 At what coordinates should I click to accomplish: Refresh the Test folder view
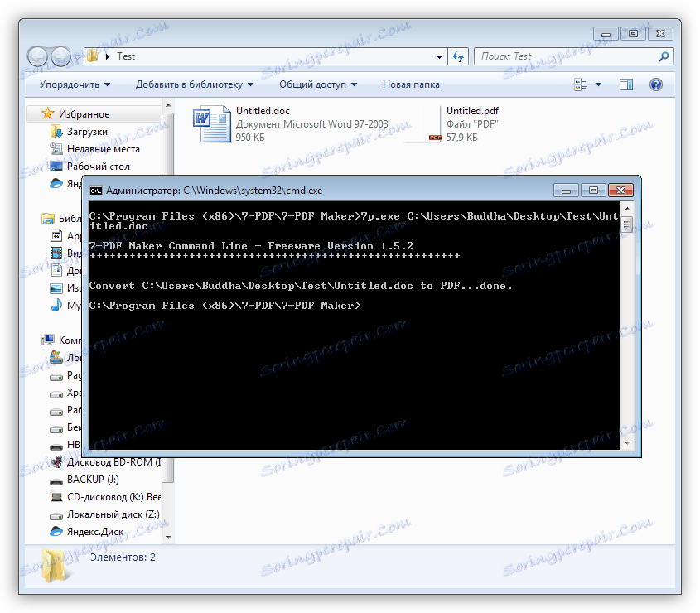[x=458, y=56]
